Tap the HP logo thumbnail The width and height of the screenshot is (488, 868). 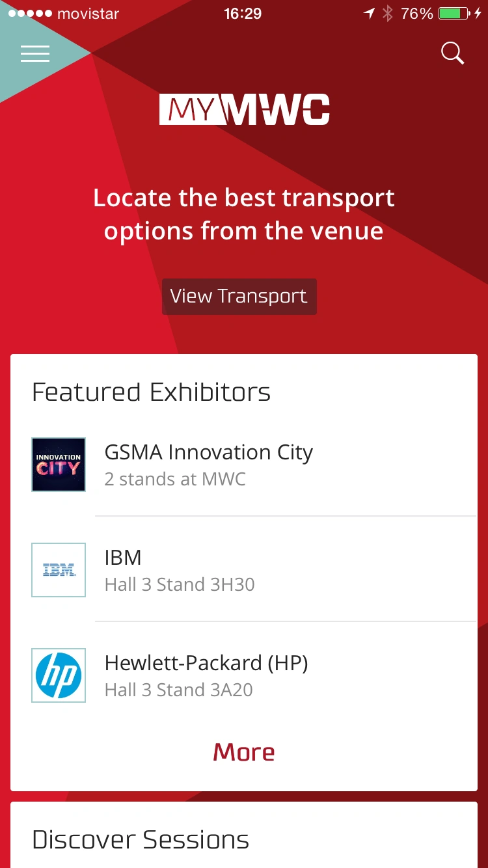click(x=59, y=675)
